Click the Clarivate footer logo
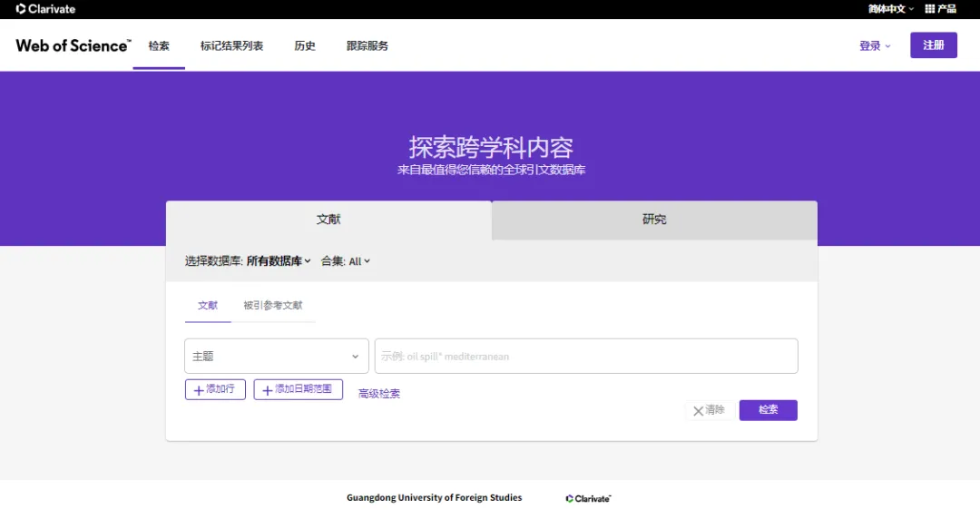The height and width of the screenshot is (519, 980). click(588, 498)
